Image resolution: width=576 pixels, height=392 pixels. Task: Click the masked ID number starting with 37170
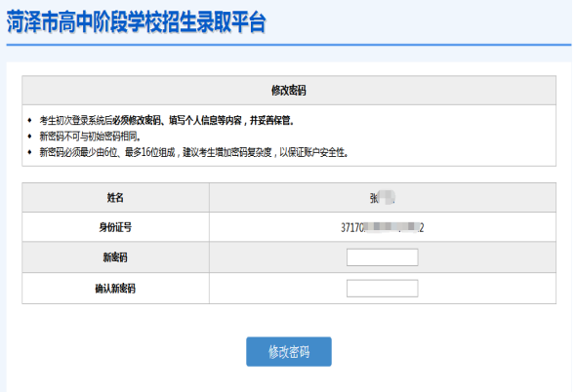pos(382,227)
